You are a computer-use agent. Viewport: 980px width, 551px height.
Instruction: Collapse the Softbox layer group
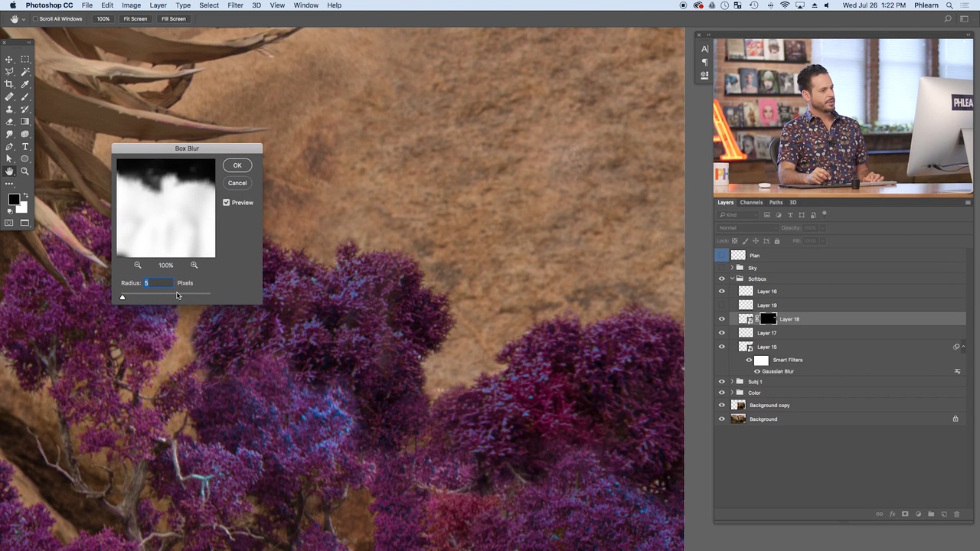point(732,279)
